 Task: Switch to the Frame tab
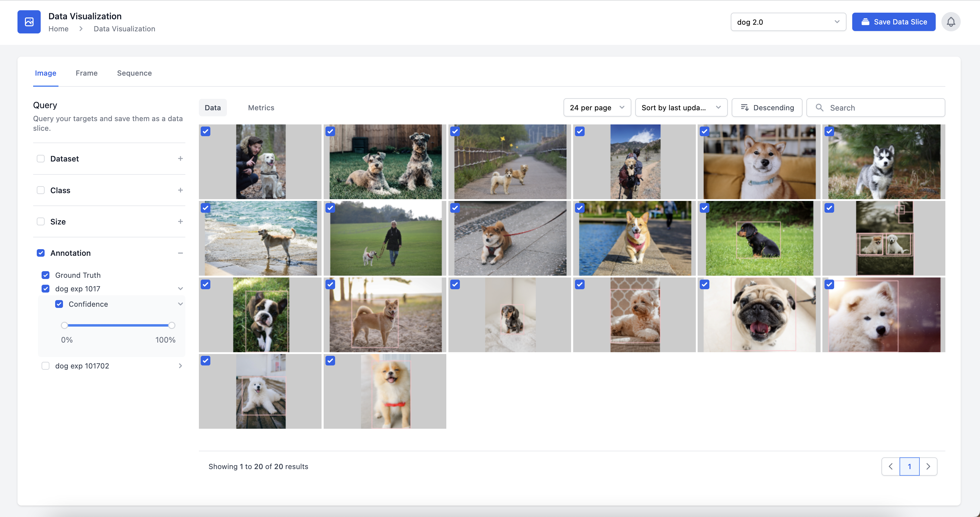click(x=86, y=73)
